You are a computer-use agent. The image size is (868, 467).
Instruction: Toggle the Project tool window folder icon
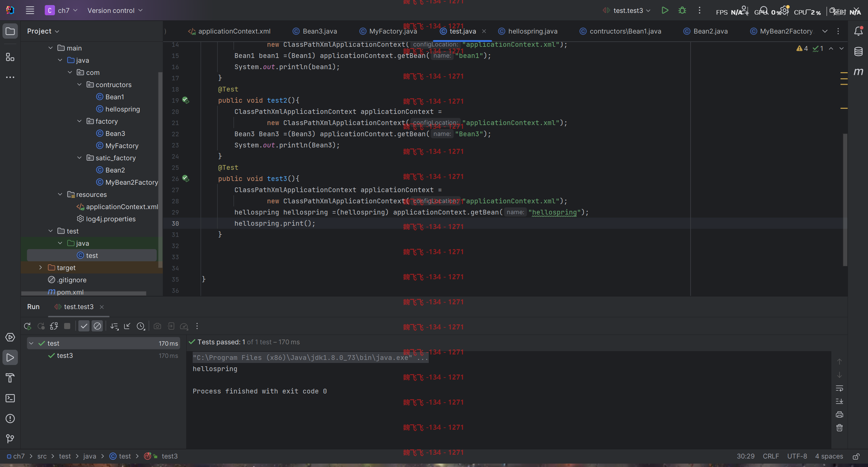[10, 31]
